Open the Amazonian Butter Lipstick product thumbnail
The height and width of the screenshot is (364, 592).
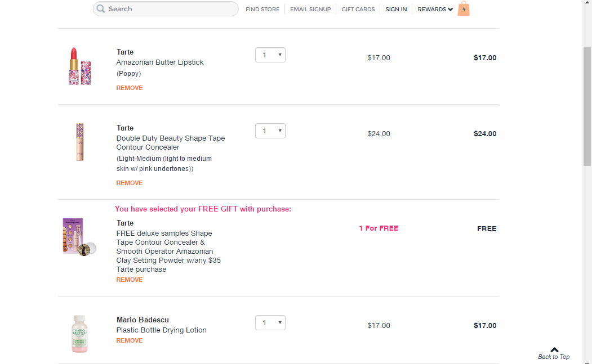pyautogui.click(x=79, y=66)
